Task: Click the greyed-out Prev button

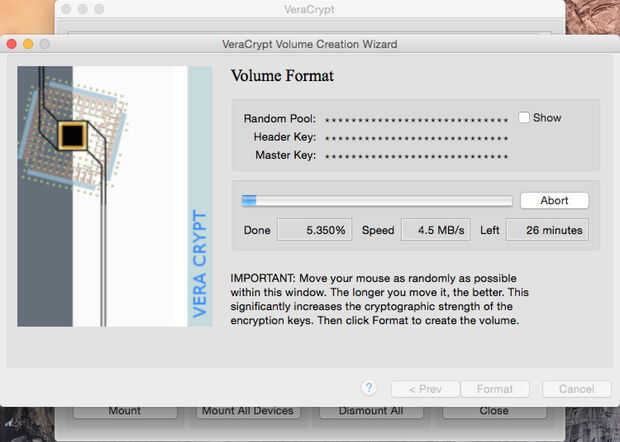Action: [x=425, y=389]
